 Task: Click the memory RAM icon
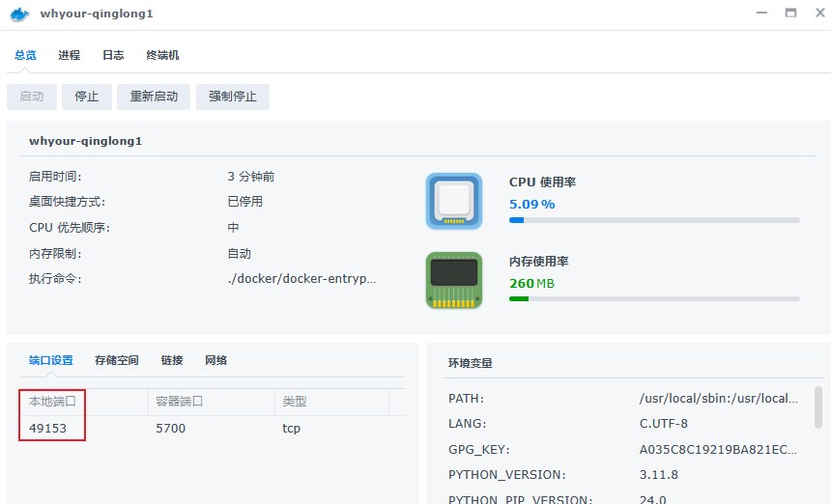click(x=453, y=281)
